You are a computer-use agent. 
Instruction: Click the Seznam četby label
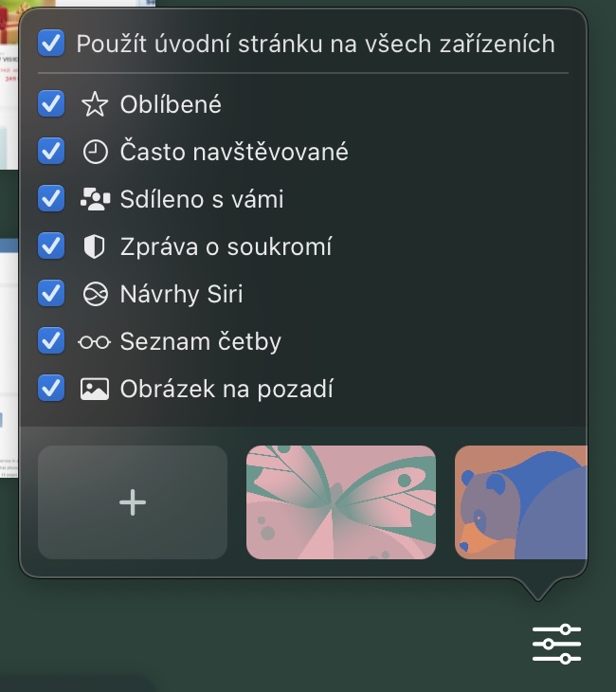point(201,341)
